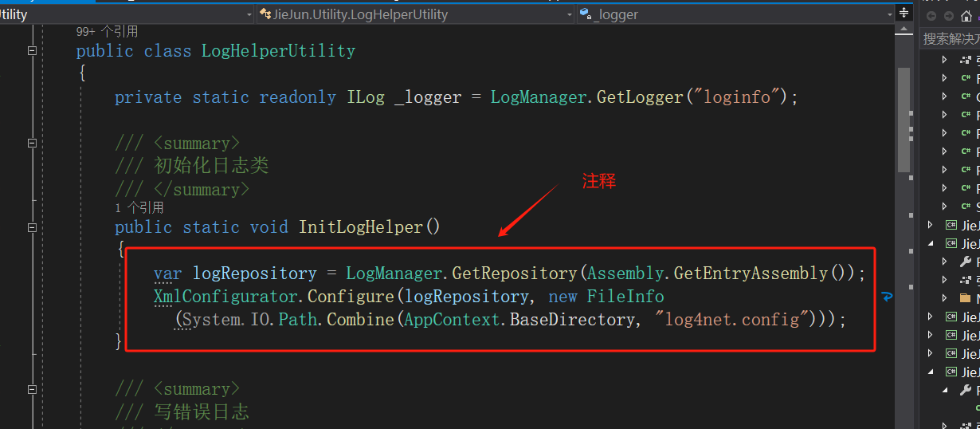Click the readonly keyword

point(298,97)
